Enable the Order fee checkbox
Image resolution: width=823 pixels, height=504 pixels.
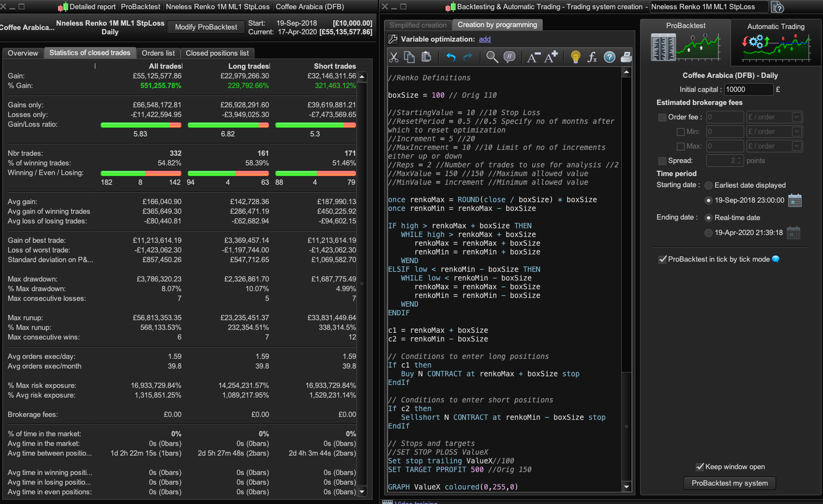pos(662,117)
